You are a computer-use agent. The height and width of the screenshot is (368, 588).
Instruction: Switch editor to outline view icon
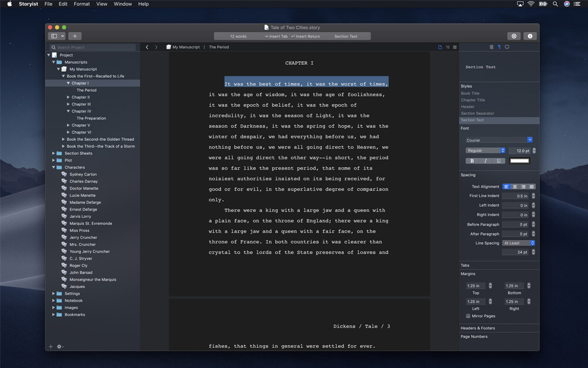click(x=447, y=47)
